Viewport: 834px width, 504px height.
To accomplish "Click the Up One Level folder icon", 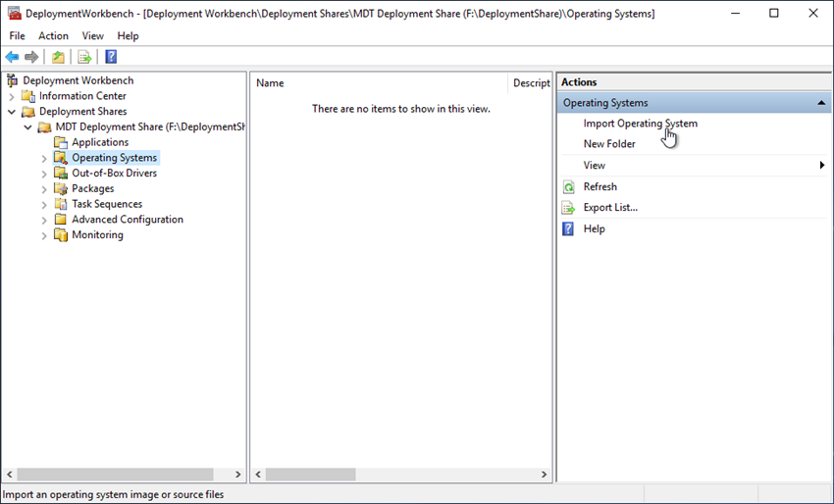I will [58, 57].
